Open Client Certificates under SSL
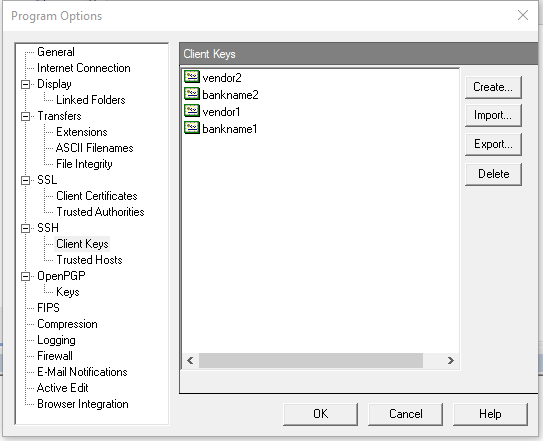Viewport: 543px width, 441px height. pos(97,196)
